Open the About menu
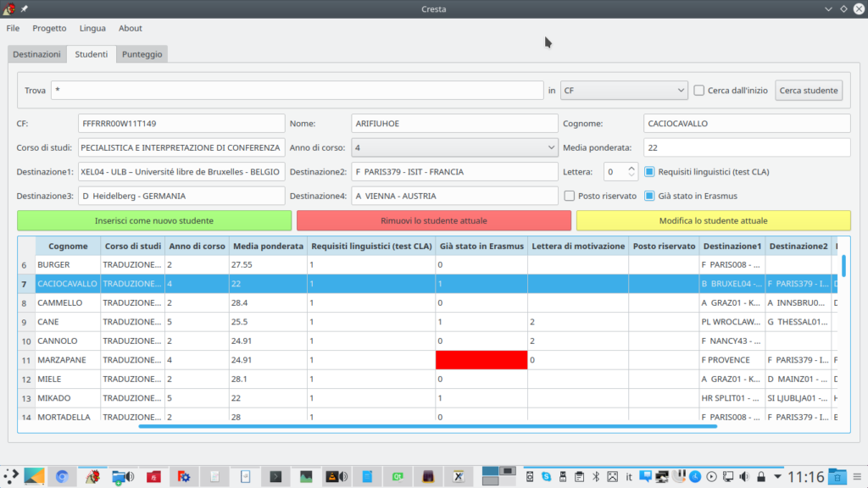This screenshot has width=868, height=488. (130, 28)
